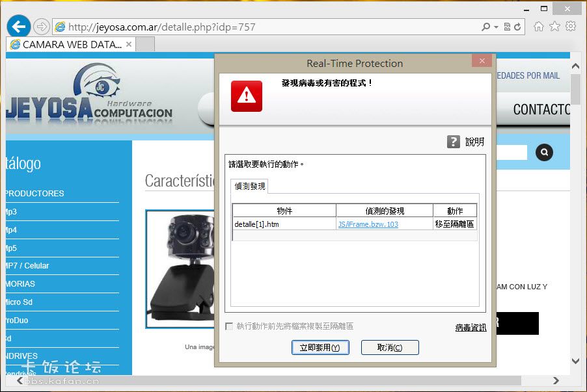Viewport: 587px width, 392px height.
Task: Open favorites with the star icon
Action: (x=554, y=26)
